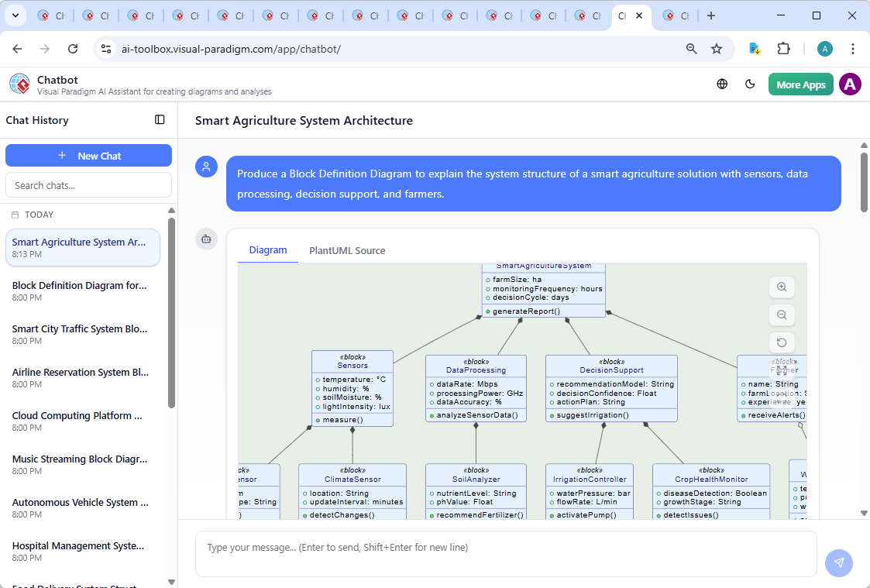
Task: Zoom out of the diagram
Action: (x=782, y=315)
